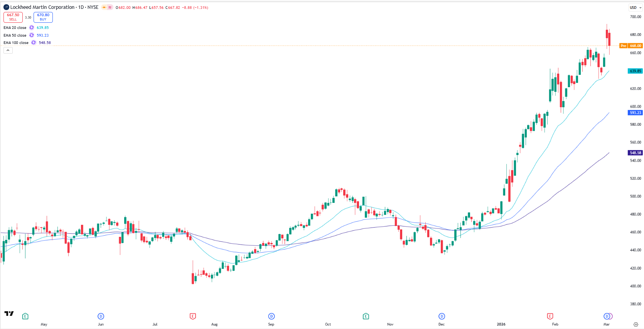Click the Lockheed Martin Corporation symbol title
Viewport: 644px width, 329px height.
42,7
